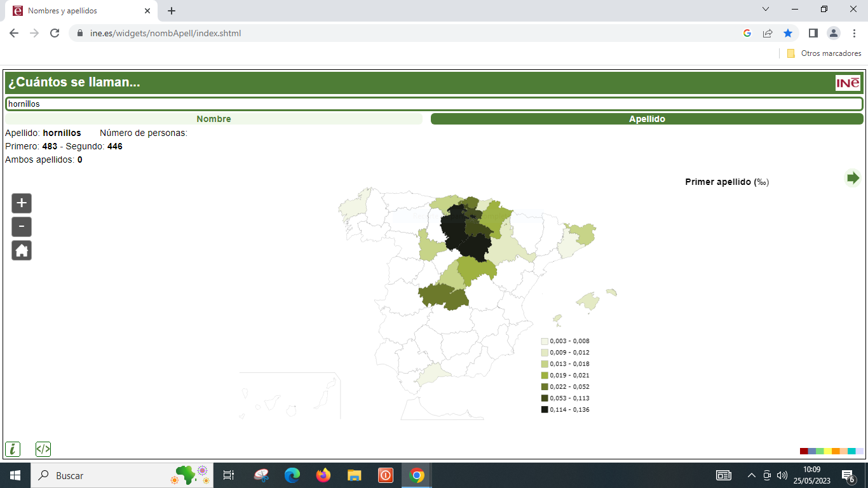Open the embed code icon
The image size is (868, 488).
tap(43, 449)
